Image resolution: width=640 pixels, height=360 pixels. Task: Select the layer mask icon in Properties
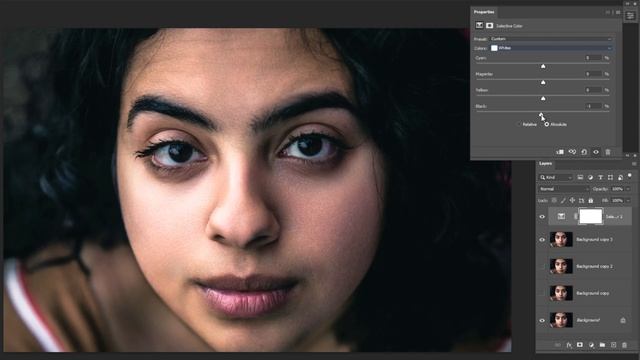tap(489, 25)
